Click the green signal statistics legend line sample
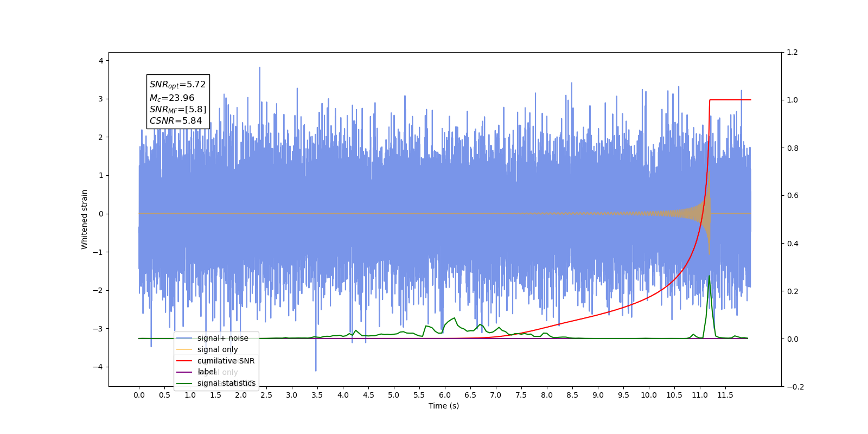This screenshot has width=868, height=434. (184, 383)
